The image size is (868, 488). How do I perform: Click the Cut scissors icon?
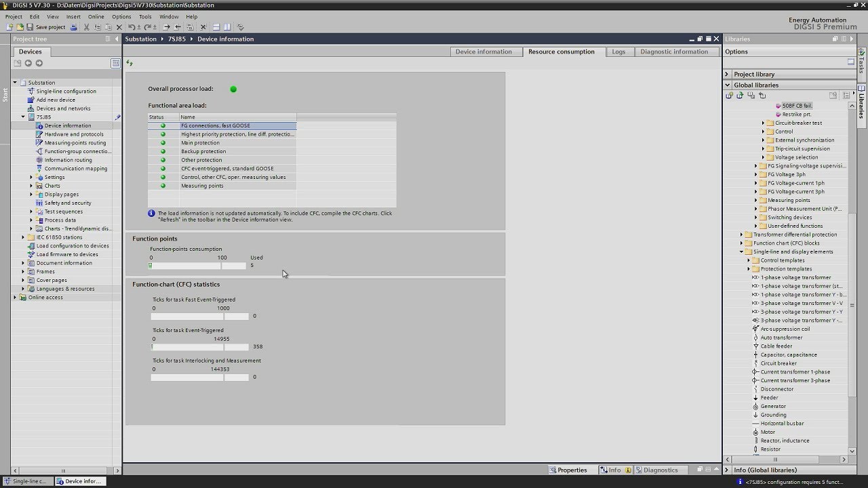point(86,27)
